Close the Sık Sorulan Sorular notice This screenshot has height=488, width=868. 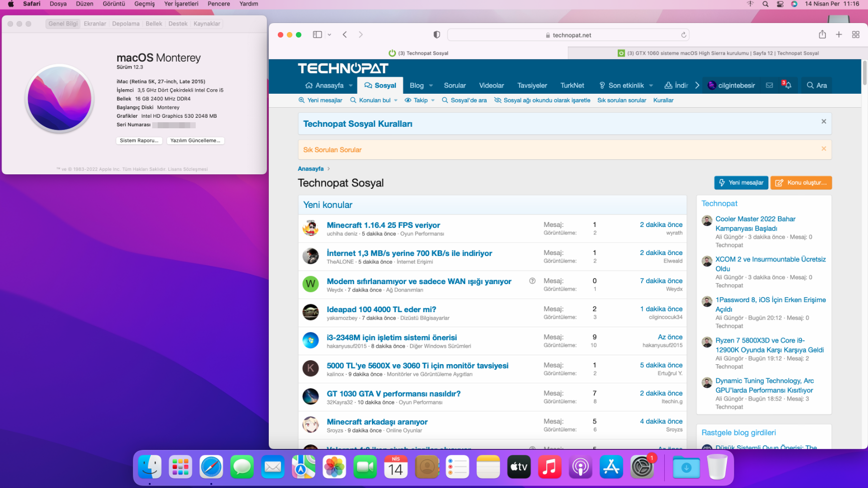(823, 148)
